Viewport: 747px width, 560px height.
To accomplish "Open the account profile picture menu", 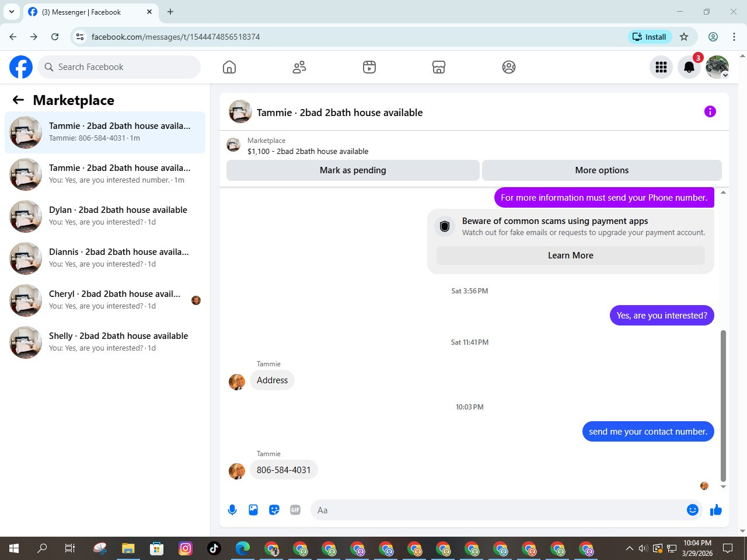I will 717,67.
